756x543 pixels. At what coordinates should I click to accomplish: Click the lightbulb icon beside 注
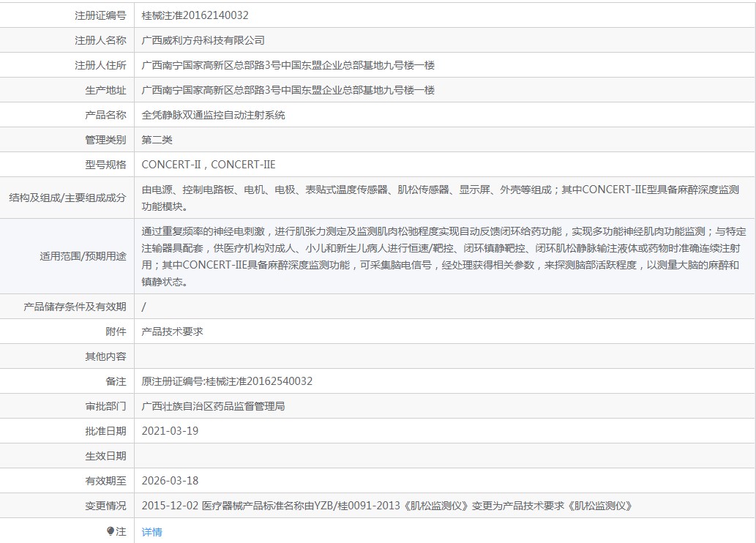pyautogui.click(x=111, y=531)
